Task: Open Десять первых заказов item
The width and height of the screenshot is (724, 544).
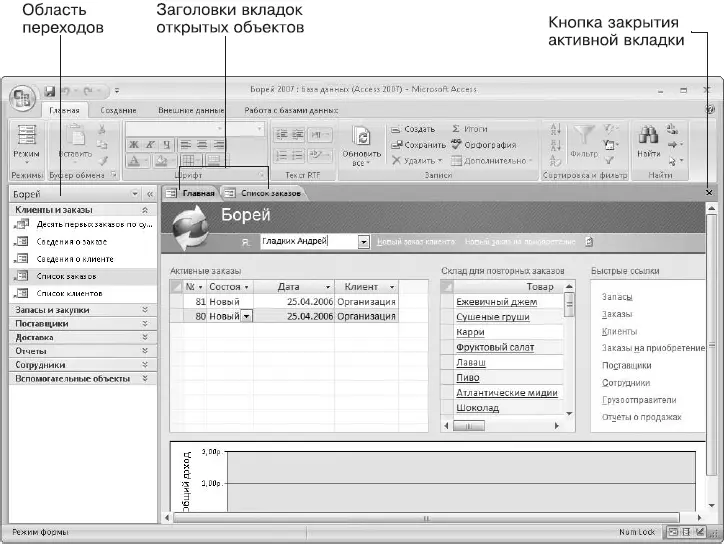Action: tap(84, 224)
